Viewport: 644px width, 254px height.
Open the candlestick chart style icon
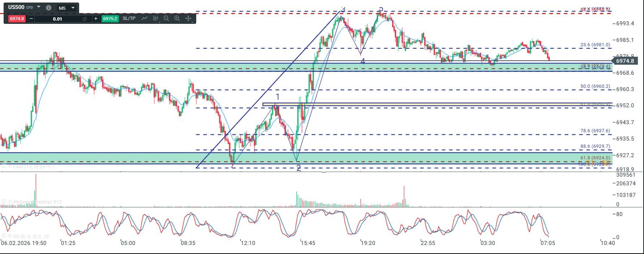click(155, 18)
